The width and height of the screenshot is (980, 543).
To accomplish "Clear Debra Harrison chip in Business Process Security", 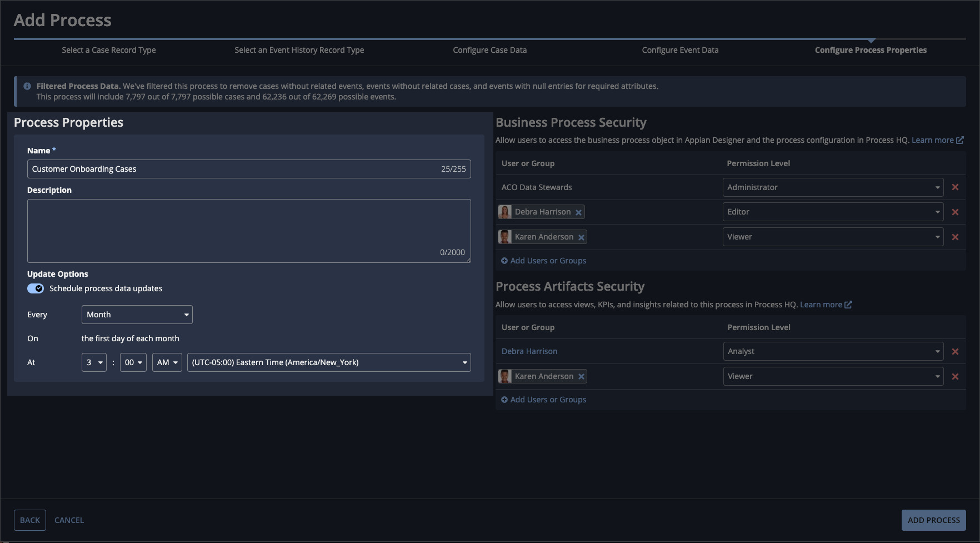I will click(x=578, y=212).
